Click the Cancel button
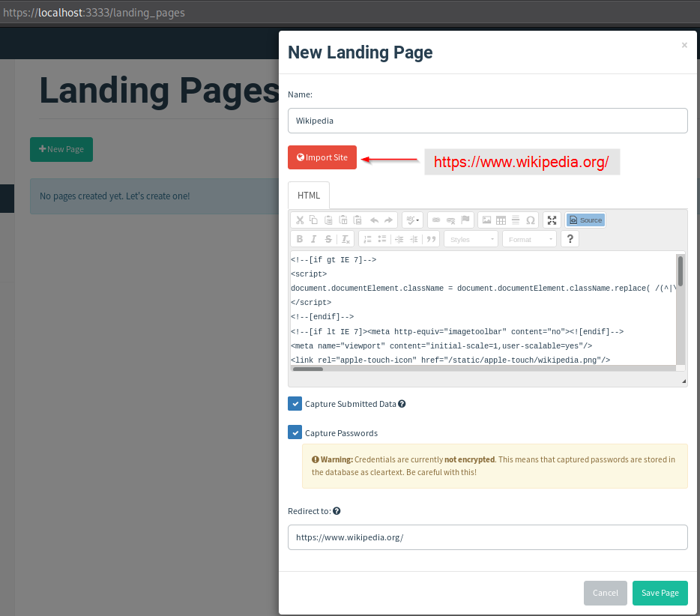Screen dimensions: 700x616 pos(605,593)
